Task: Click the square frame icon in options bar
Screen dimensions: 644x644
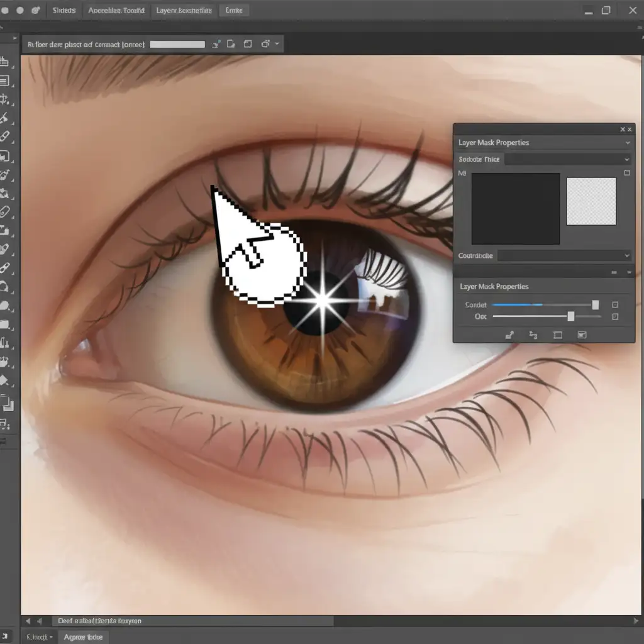Action: click(248, 44)
